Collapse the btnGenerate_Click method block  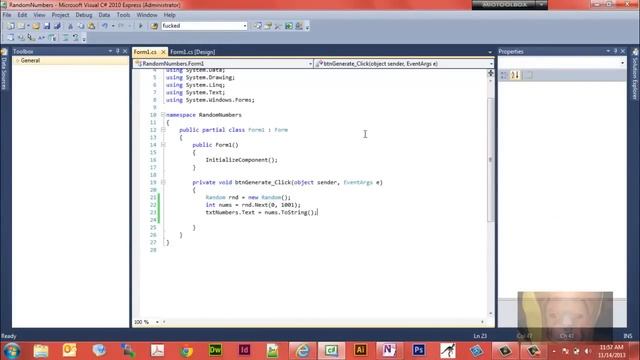[163, 182]
